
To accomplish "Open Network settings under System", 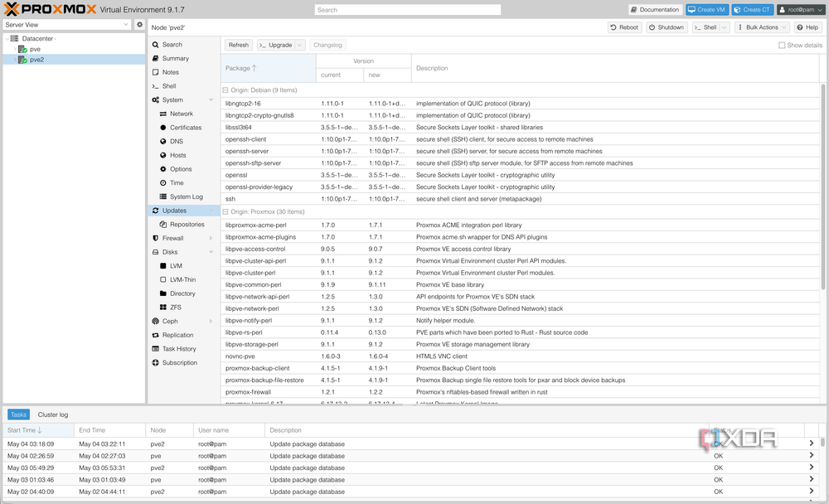I will coord(181,114).
